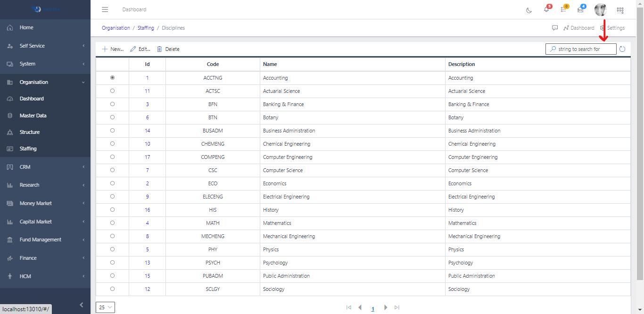Click the Staffing breadcrumb link
The image size is (644, 314).
click(x=146, y=28)
